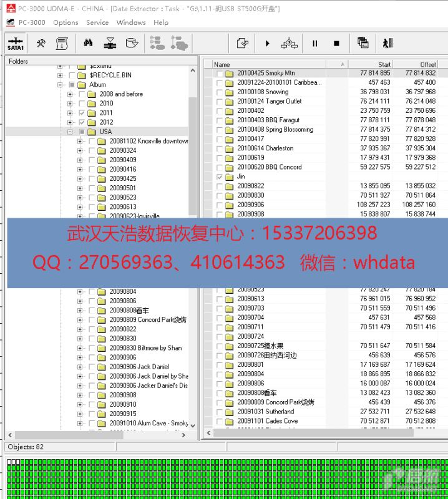Expand the 2008 and before folder
This screenshot has height=499, width=448.
pyautogui.click(x=70, y=94)
